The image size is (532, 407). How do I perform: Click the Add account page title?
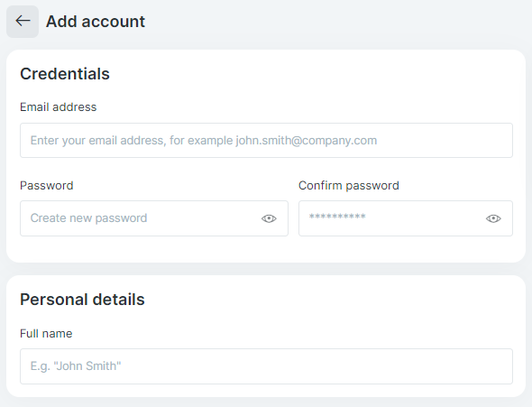pyautogui.click(x=96, y=22)
